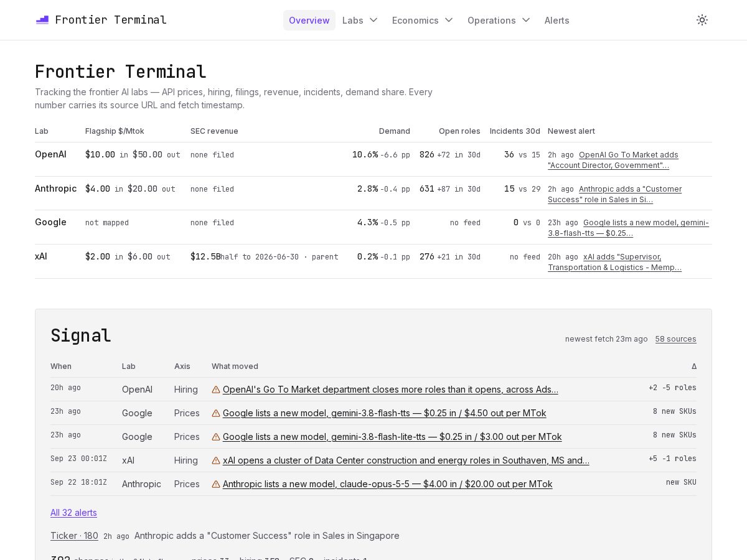This screenshot has width=747, height=560.
Task: Click the Open roles column header
Action: [459, 131]
